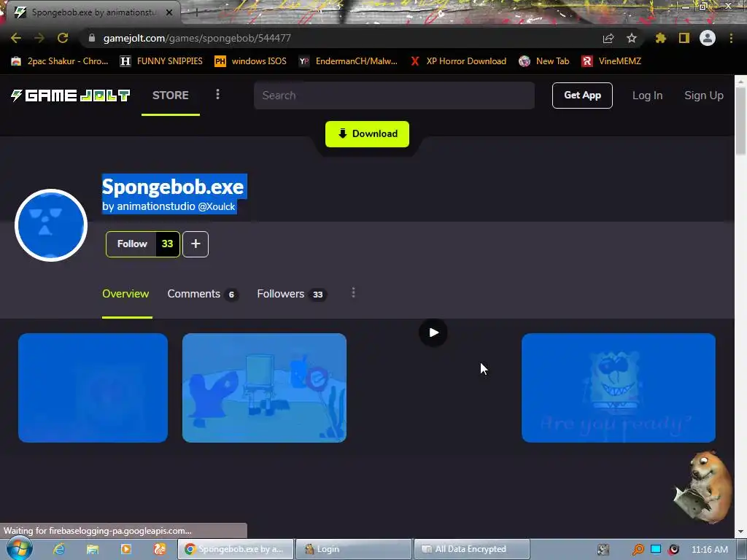Click the page vertical scrollbar
This screenshot has height=560, width=747.
(740, 121)
